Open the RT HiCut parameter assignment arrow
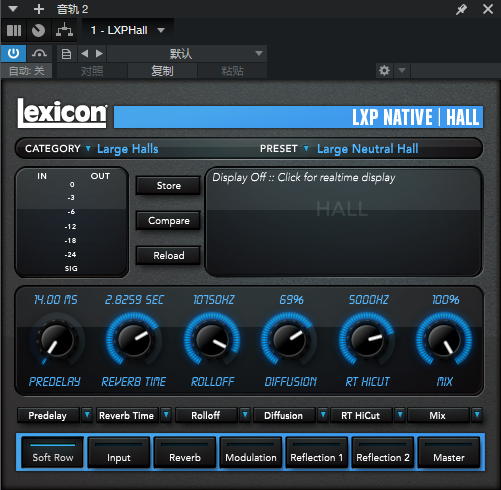This screenshot has width=501, height=490. tap(400, 415)
